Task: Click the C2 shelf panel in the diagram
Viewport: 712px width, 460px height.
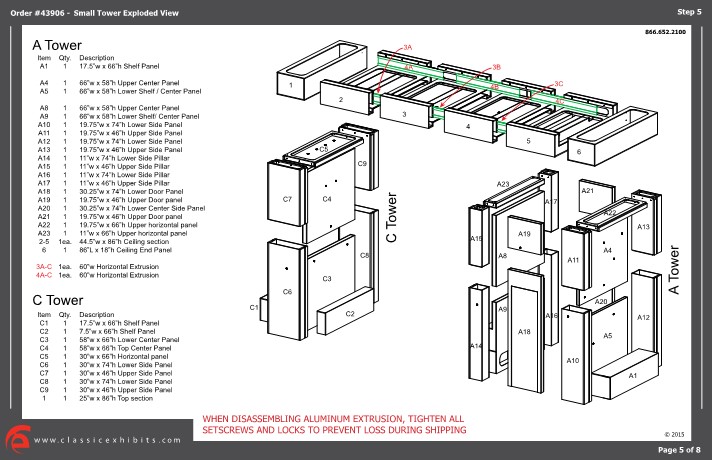Action: click(349, 314)
